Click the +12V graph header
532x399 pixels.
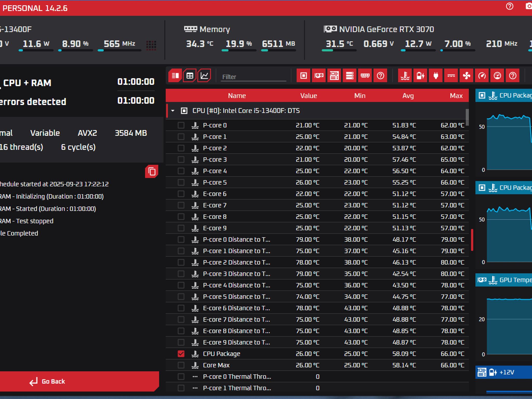point(504,372)
